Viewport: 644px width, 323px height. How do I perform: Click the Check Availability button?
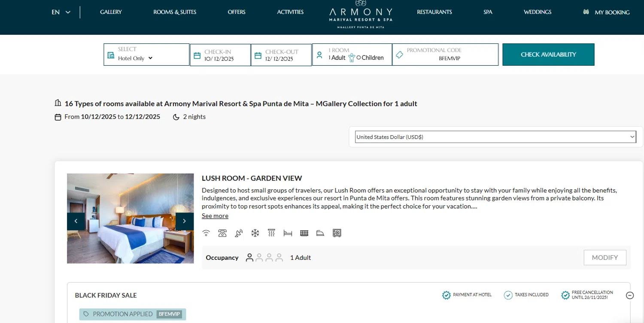[548, 55]
